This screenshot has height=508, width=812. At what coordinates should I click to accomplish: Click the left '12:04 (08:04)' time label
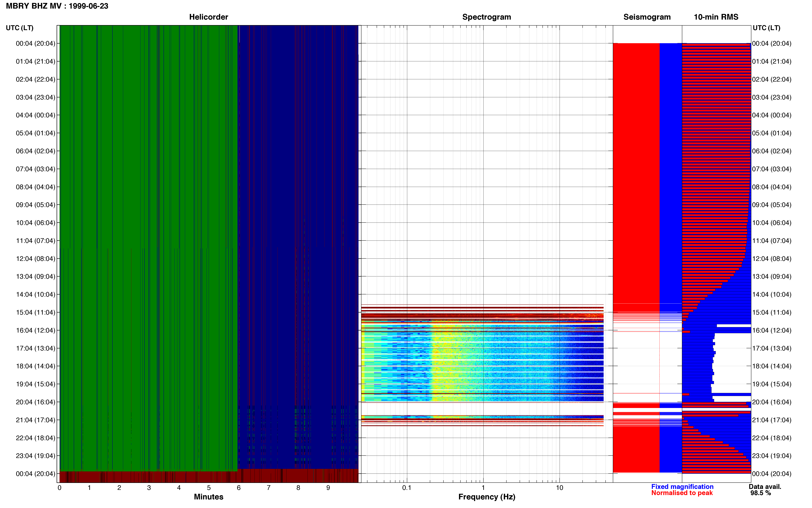36,259
